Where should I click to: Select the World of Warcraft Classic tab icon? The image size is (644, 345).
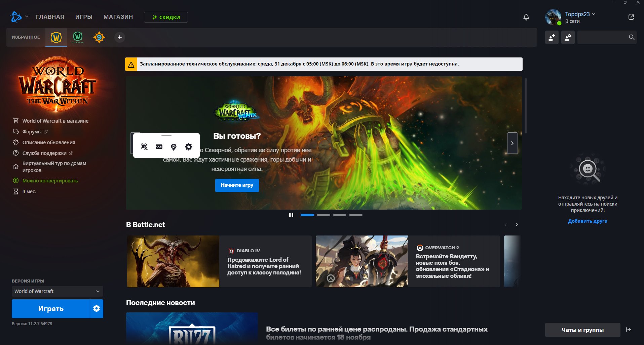[77, 37]
